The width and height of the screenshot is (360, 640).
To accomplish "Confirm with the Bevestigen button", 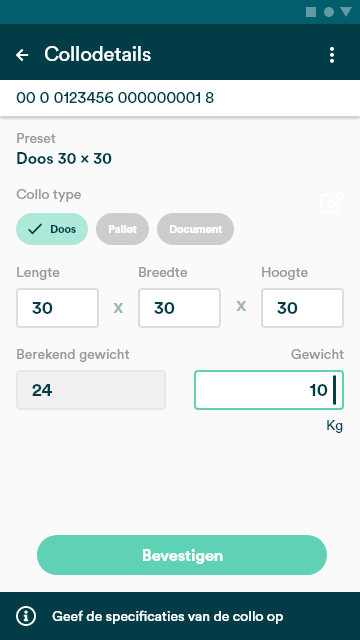I will (x=182, y=555).
